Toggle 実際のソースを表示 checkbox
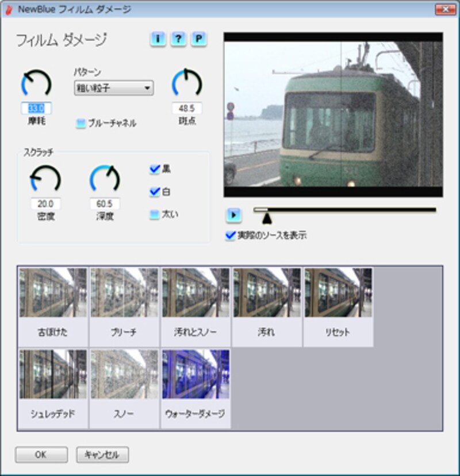 (231, 235)
